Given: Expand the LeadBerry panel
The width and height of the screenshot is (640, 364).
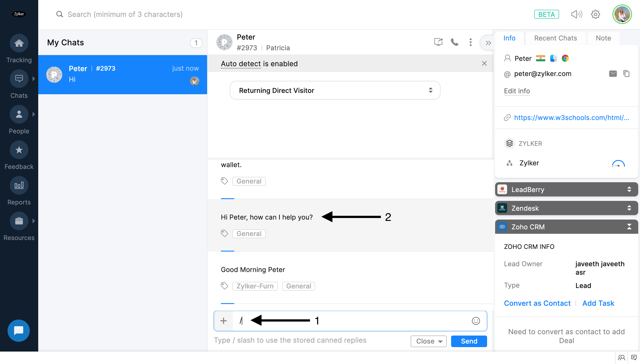Looking at the screenshot, I should point(566,190).
